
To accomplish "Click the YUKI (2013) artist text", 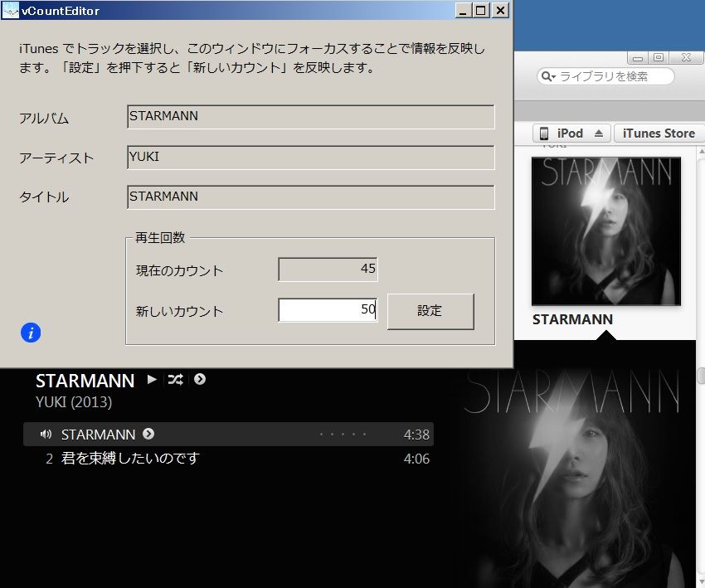I will (74, 402).
